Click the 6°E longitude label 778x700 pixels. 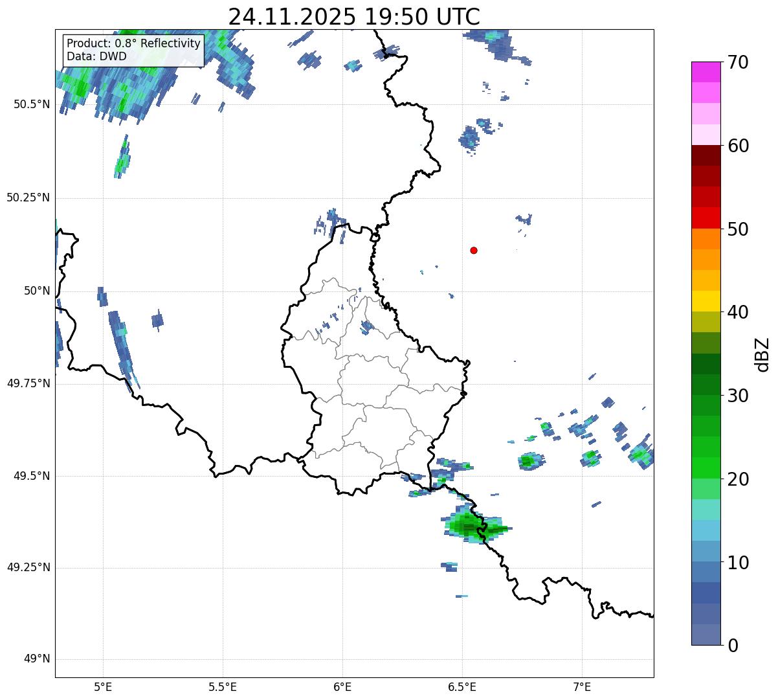click(342, 686)
